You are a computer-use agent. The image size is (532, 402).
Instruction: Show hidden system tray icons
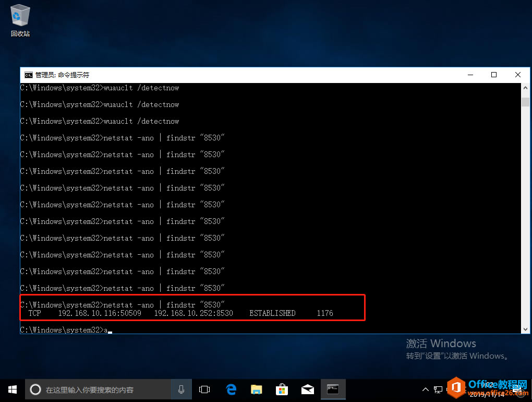[x=426, y=390]
